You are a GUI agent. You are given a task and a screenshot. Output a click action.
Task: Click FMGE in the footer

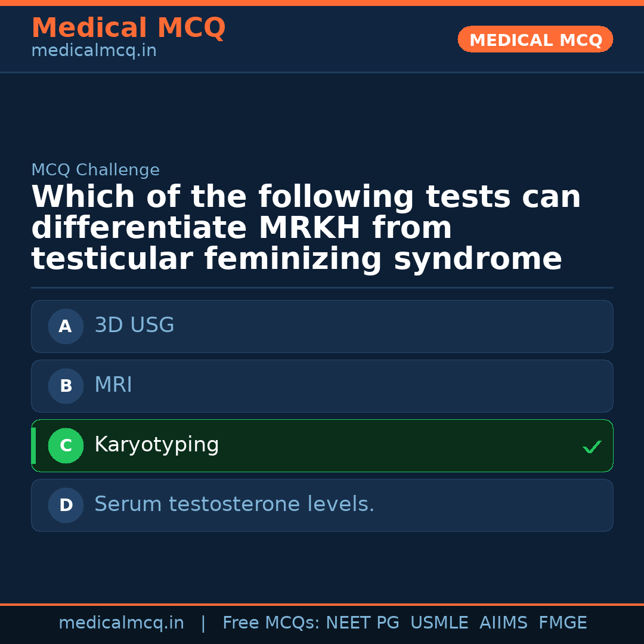tap(563, 623)
